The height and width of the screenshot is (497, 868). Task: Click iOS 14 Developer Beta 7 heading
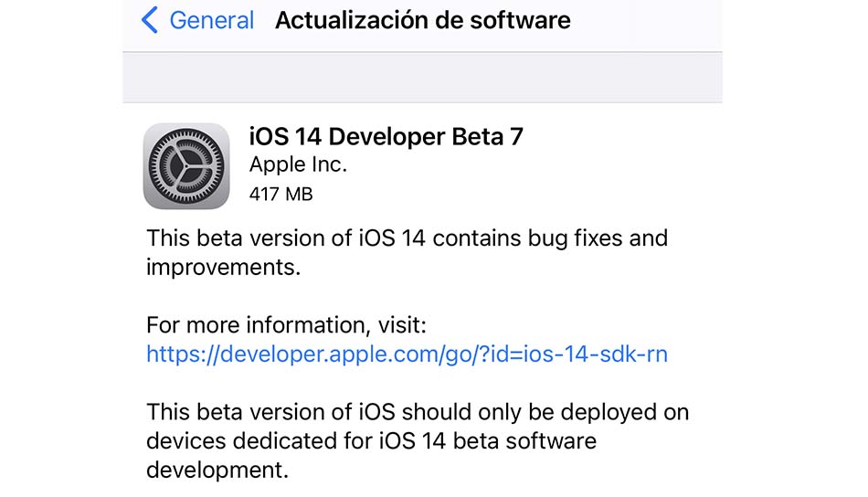(386, 136)
